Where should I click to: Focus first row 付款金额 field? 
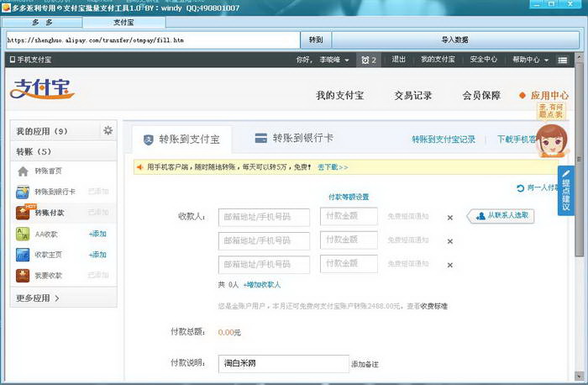pos(349,216)
